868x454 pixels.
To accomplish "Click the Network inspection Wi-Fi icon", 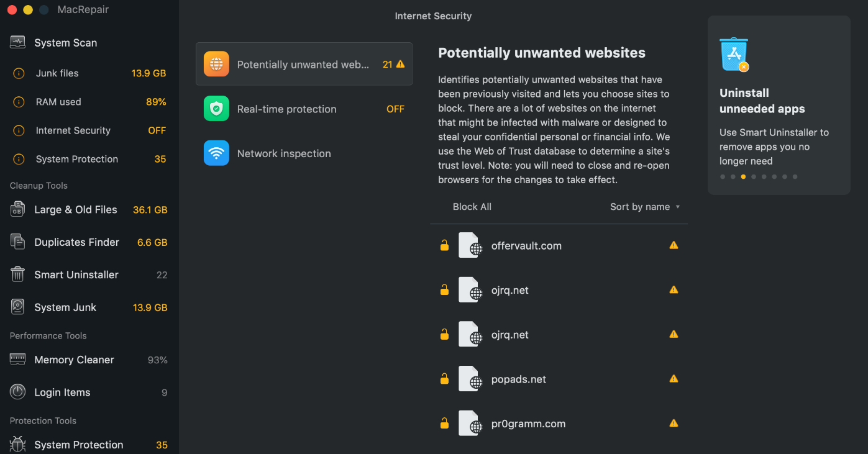I will pos(216,153).
